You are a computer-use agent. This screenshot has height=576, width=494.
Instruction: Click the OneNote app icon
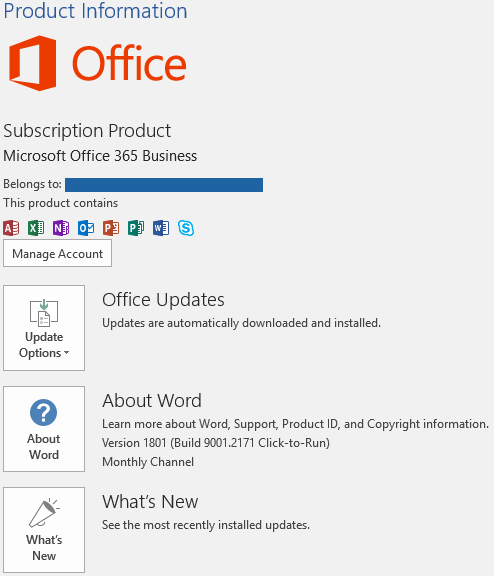[61, 228]
